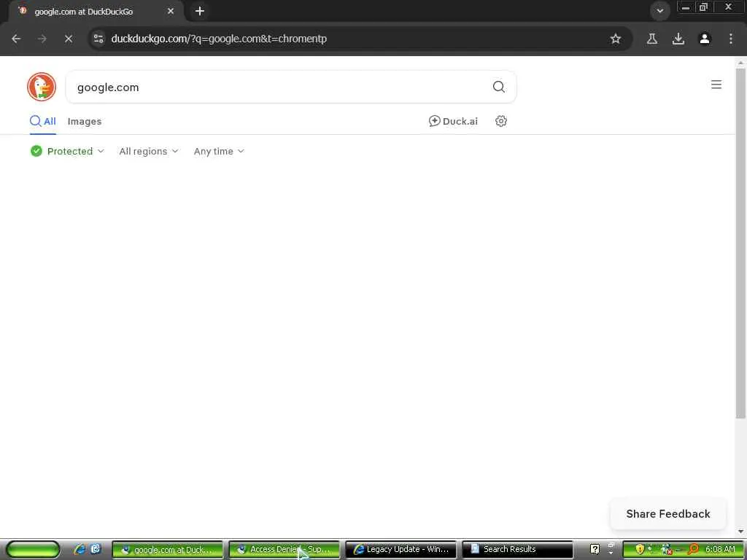The image size is (747, 560).
Task: Click the help question-mark taskbar icon
Action: tap(595, 549)
